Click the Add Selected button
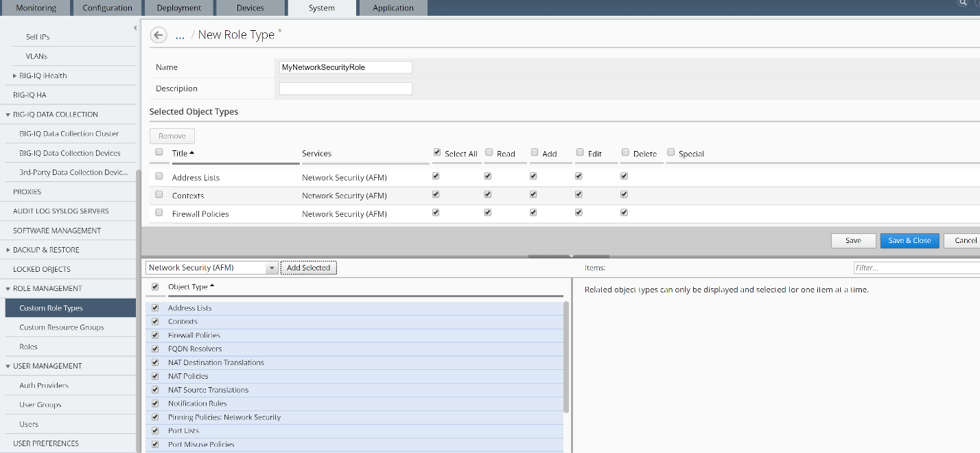 308,268
